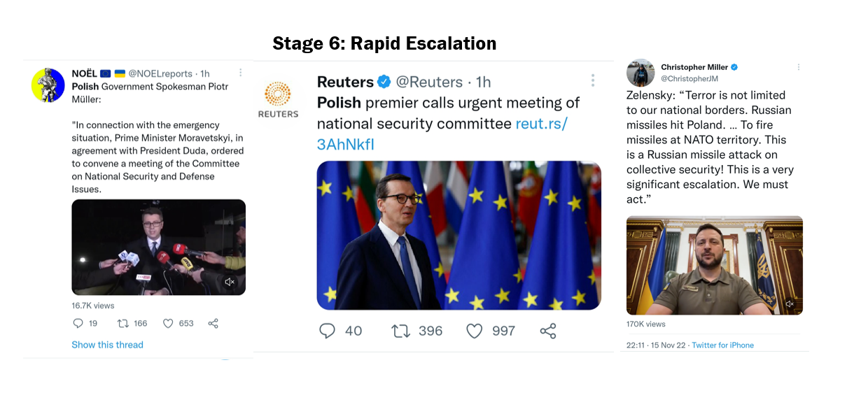Click Show this thread link

107,345
